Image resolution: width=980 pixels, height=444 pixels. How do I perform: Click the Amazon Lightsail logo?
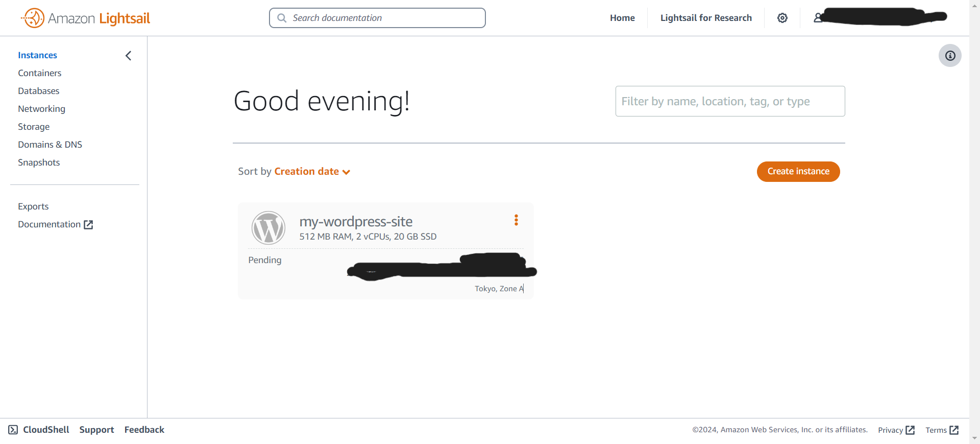[x=85, y=18]
